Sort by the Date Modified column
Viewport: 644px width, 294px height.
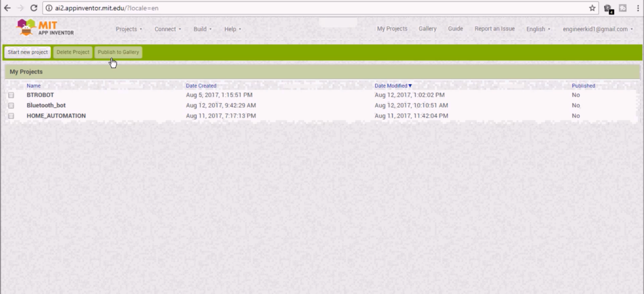[393, 86]
